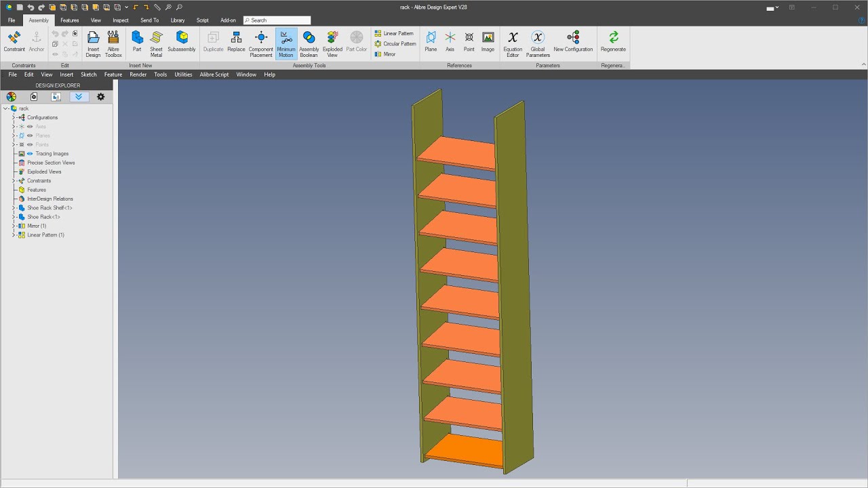Insert a reference Point
Screen dimensions: 868x488
pos(469,41)
